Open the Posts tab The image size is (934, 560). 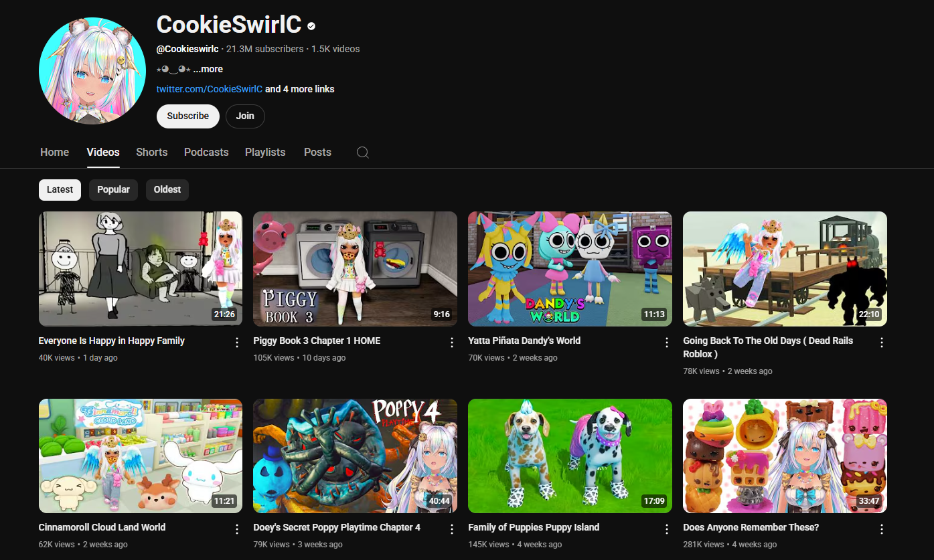click(317, 153)
